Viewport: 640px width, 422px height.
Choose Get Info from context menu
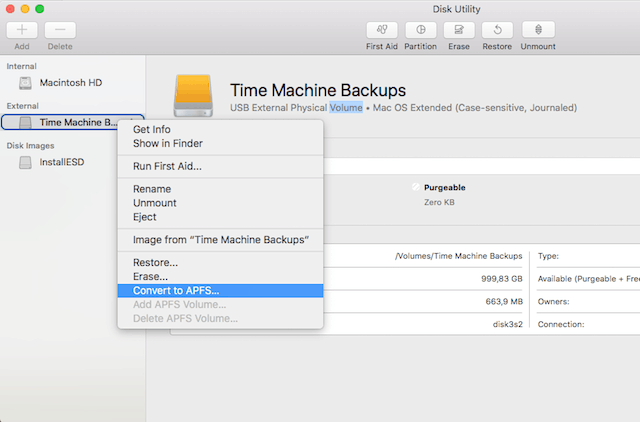151,129
